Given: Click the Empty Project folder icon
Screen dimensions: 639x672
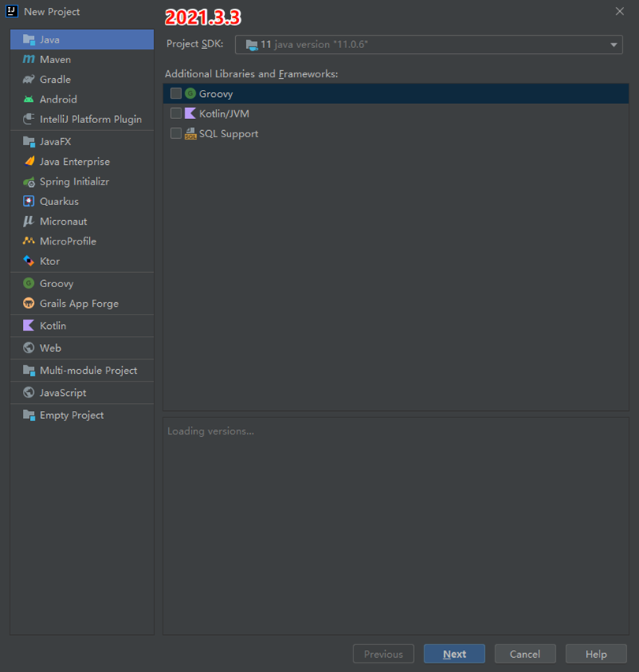Looking at the screenshot, I should (x=28, y=415).
